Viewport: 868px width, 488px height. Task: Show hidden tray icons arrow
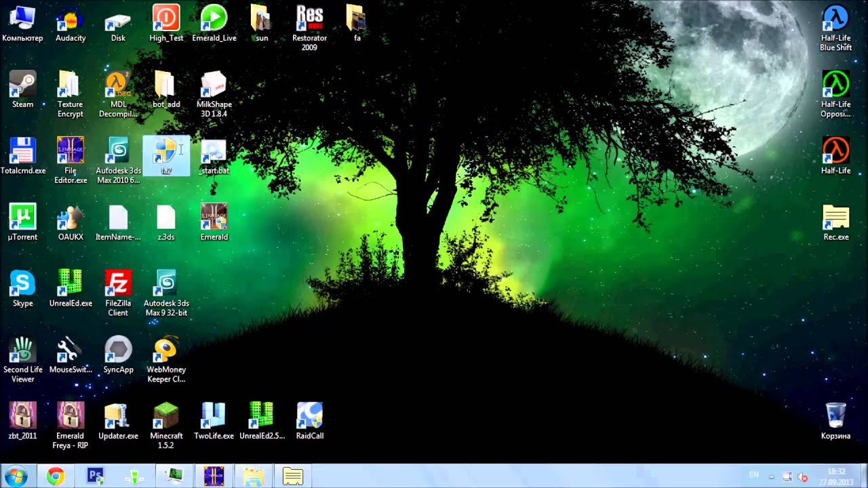pos(772,476)
